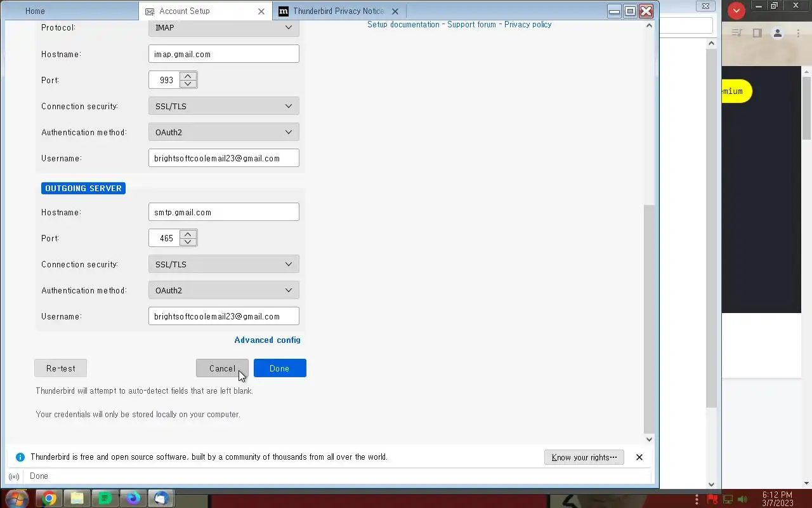This screenshot has height=508, width=812.
Task: Switch to the Thunderbird Privacy Notice tab
Action: [340, 11]
